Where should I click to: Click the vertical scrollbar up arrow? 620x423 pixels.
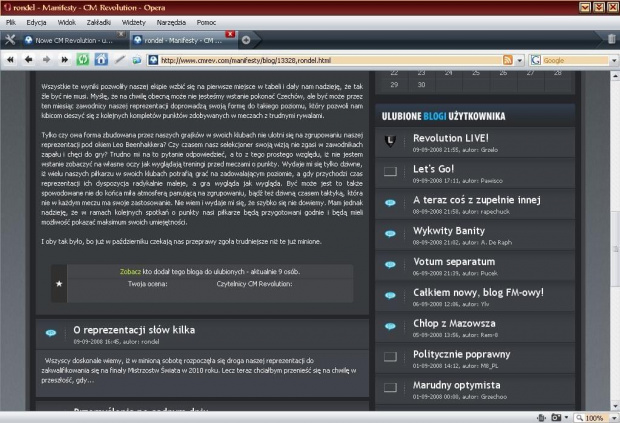pyautogui.click(x=615, y=75)
